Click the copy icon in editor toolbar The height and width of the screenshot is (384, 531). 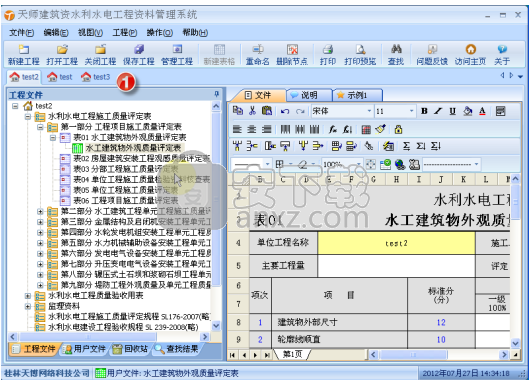point(238,111)
